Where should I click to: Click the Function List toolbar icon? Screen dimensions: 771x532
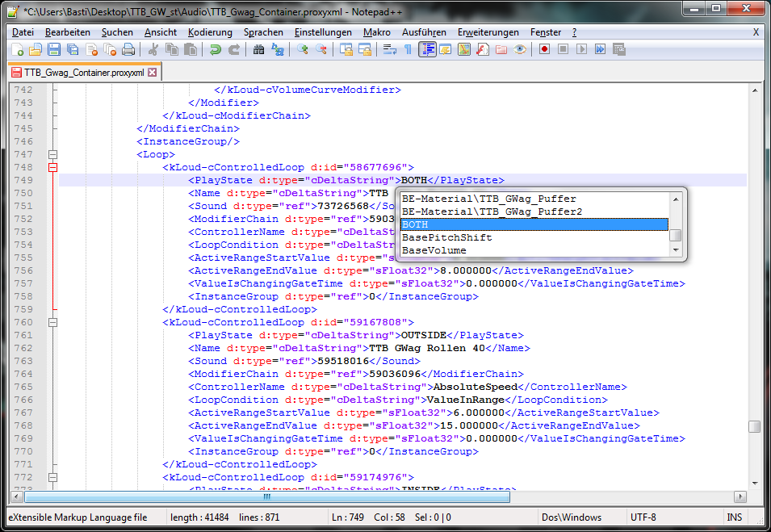[x=482, y=50]
